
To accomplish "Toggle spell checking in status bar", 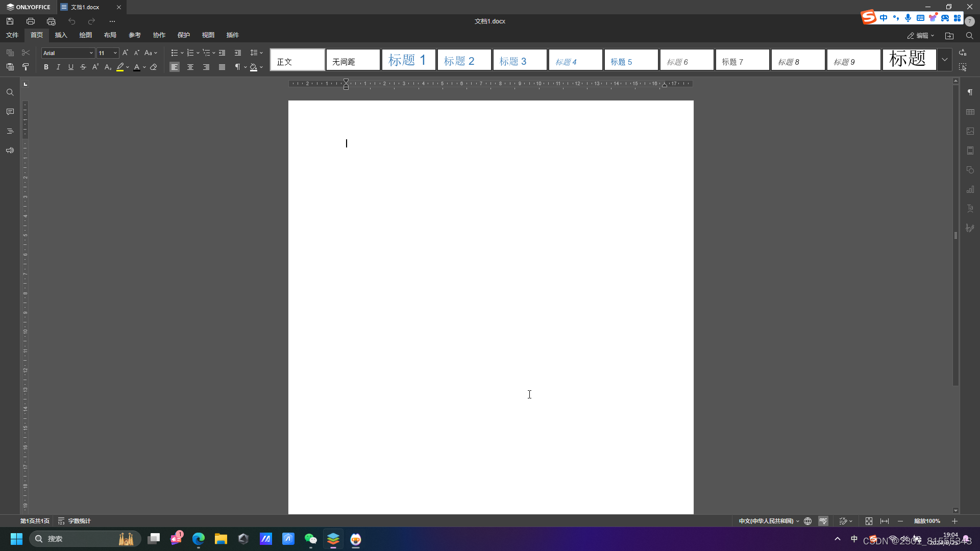I will tap(823, 521).
